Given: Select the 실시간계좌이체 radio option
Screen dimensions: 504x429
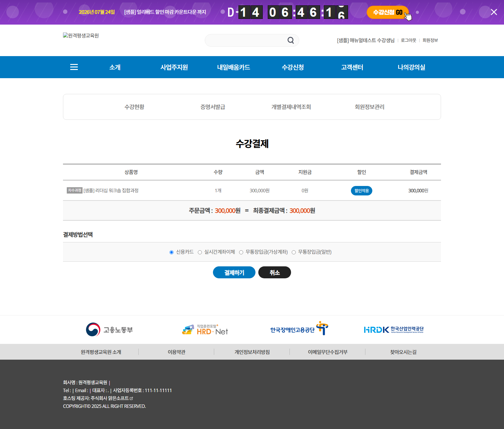Looking at the screenshot, I should (x=200, y=252).
